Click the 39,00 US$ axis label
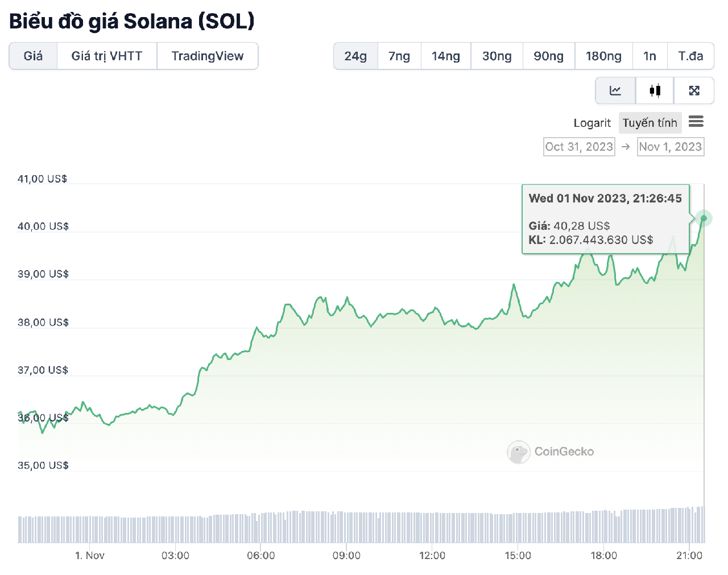 coord(43,274)
